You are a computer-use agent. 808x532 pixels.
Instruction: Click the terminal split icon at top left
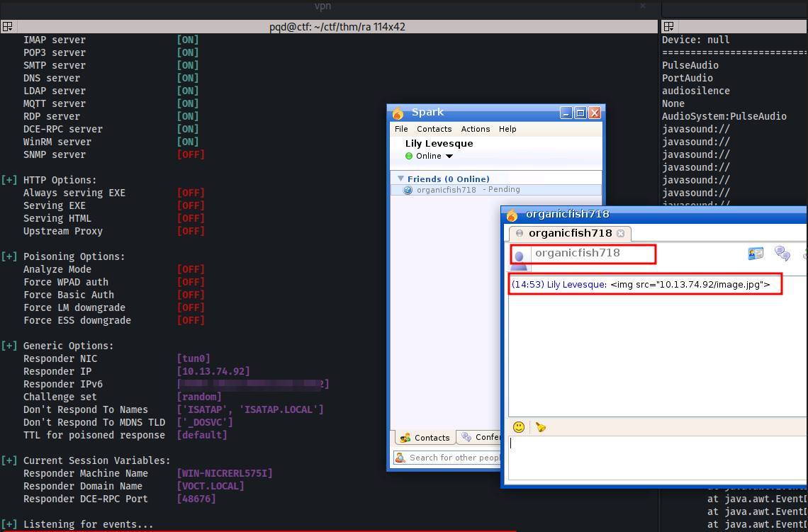(x=8, y=27)
